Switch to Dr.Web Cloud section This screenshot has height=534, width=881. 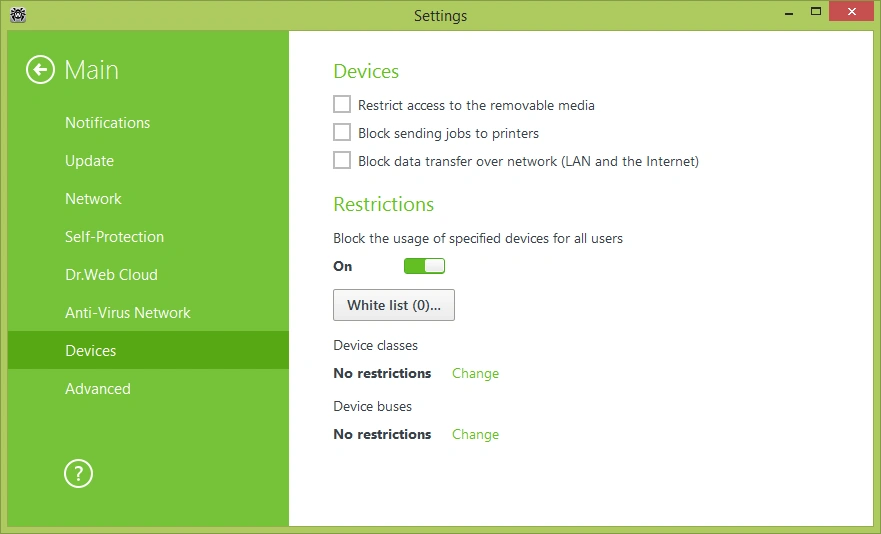tap(111, 275)
